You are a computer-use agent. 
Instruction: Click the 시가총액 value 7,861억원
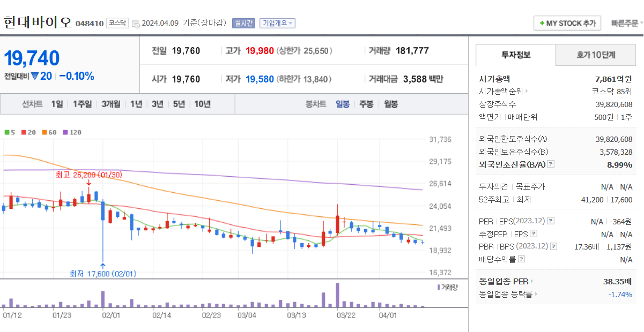[x=613, y=79]
